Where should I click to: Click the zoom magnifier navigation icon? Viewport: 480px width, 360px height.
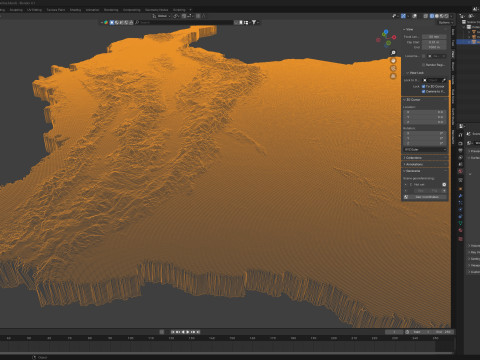pyautogui.click(x=393, y=53)
